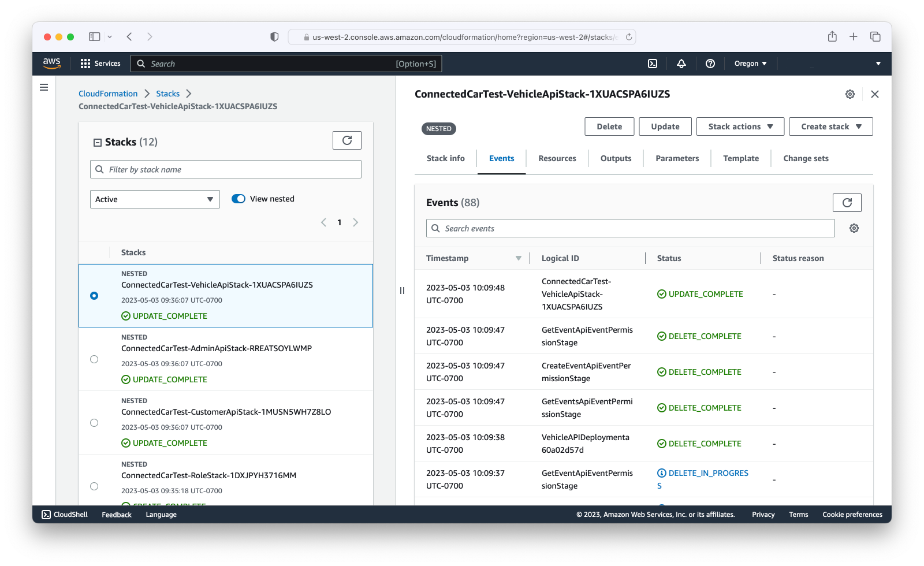Switch to the Template tab

pos(741,158)
